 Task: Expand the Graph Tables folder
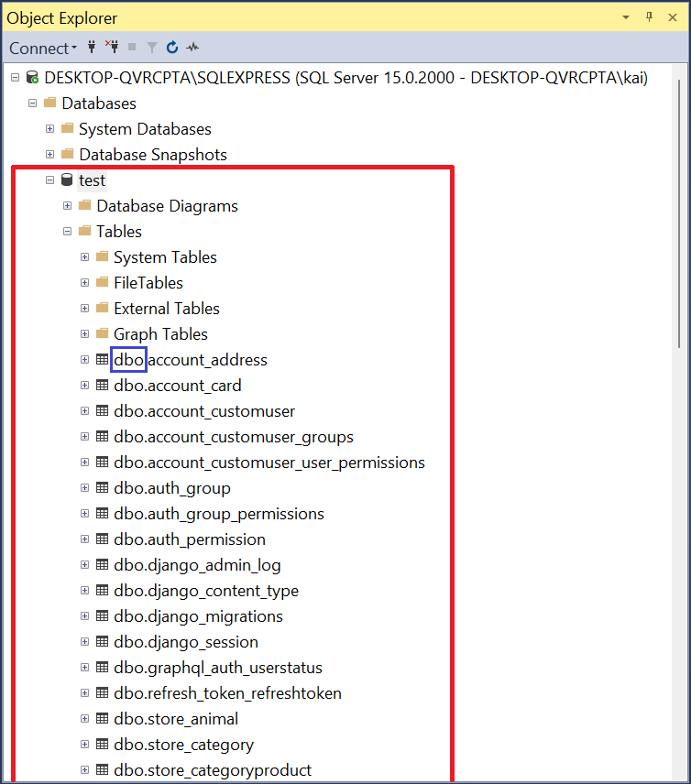pos(85,333)
